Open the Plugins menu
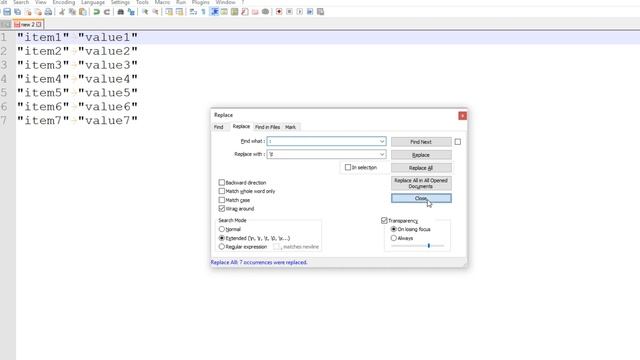 click(200, 2)
